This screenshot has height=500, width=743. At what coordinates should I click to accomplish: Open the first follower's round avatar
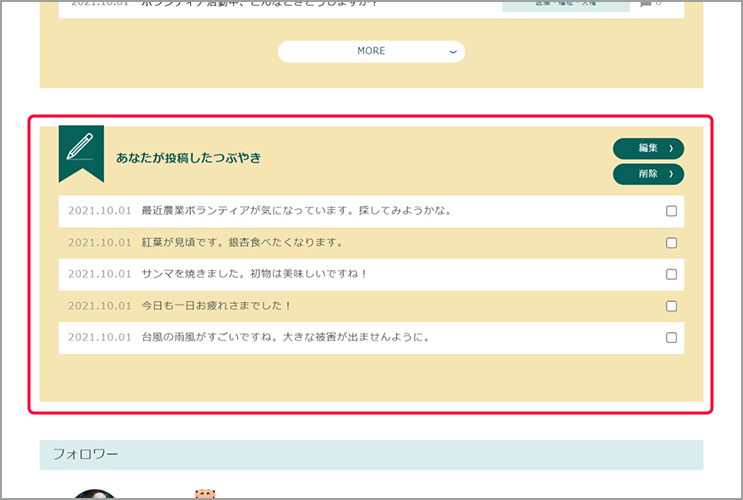[95, 494]
